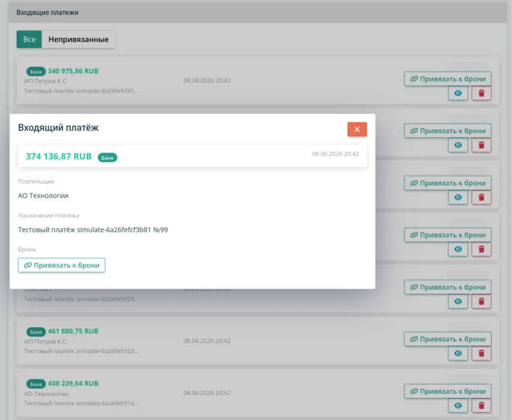Open eye view for the simulate-6a26fefcf29 payment row

coord(458,301)
